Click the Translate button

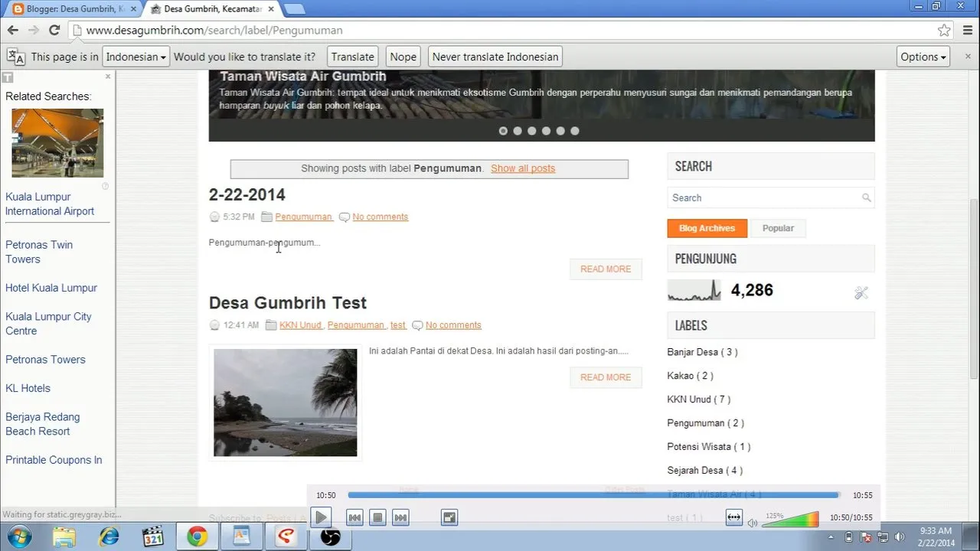[x=353, y=57]
